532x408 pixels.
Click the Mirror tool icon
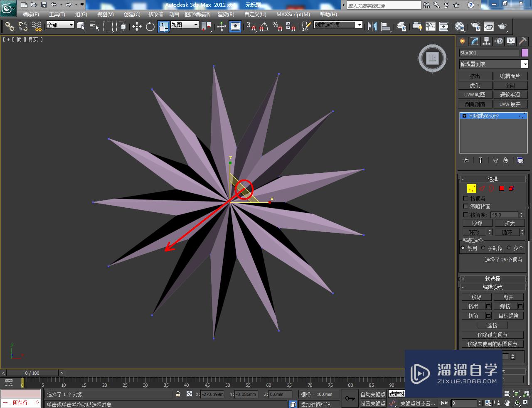pos(372,27)
